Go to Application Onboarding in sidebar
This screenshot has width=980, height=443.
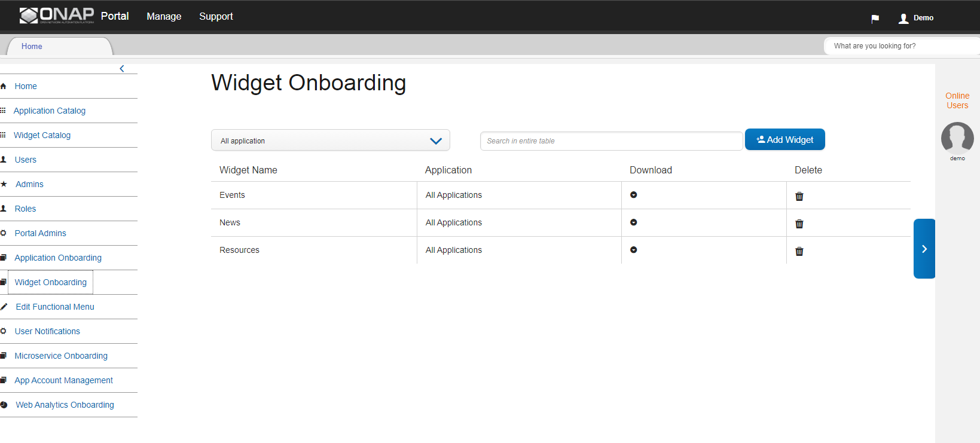(58, 258)
